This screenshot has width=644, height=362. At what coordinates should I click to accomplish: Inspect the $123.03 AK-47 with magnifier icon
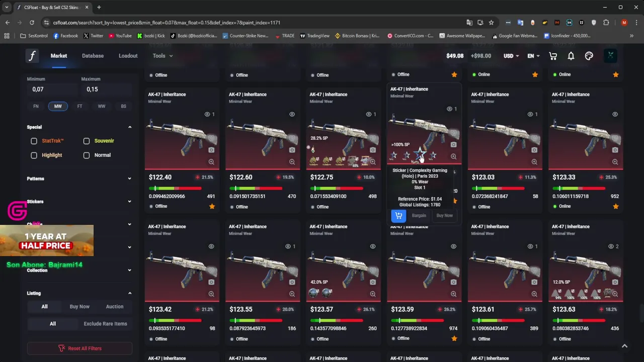pos(534,162)
